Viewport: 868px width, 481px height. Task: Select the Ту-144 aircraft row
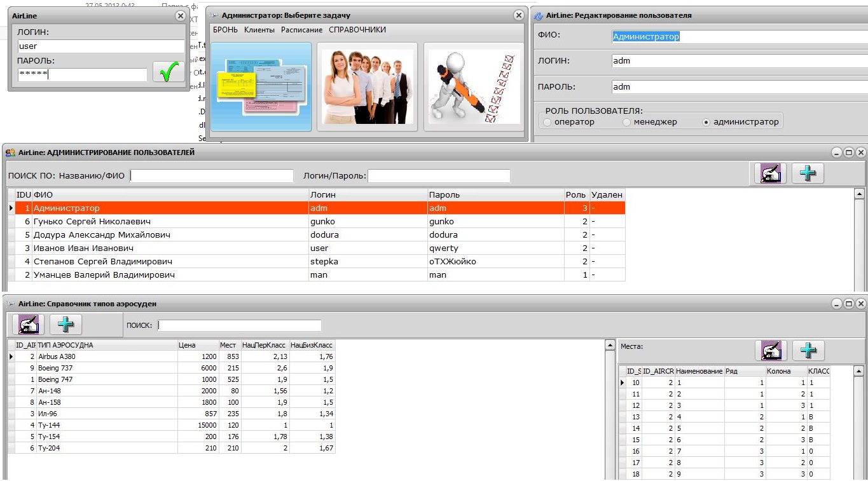[171, 425]
